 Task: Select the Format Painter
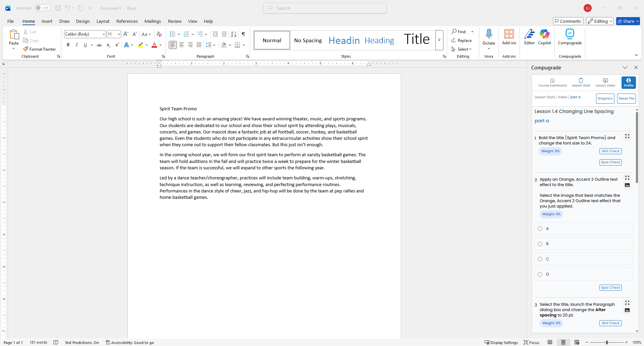(40, 49)
